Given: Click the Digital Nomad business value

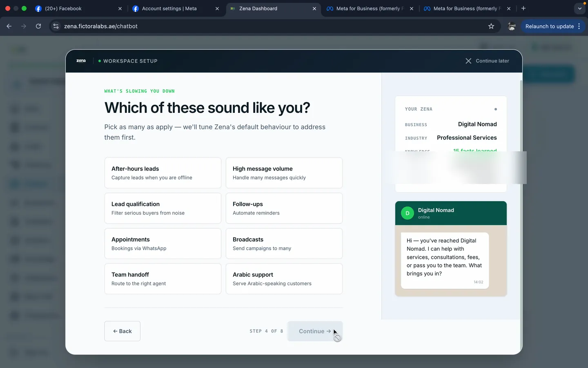Looking at the screenshot, I should (477, 124).
